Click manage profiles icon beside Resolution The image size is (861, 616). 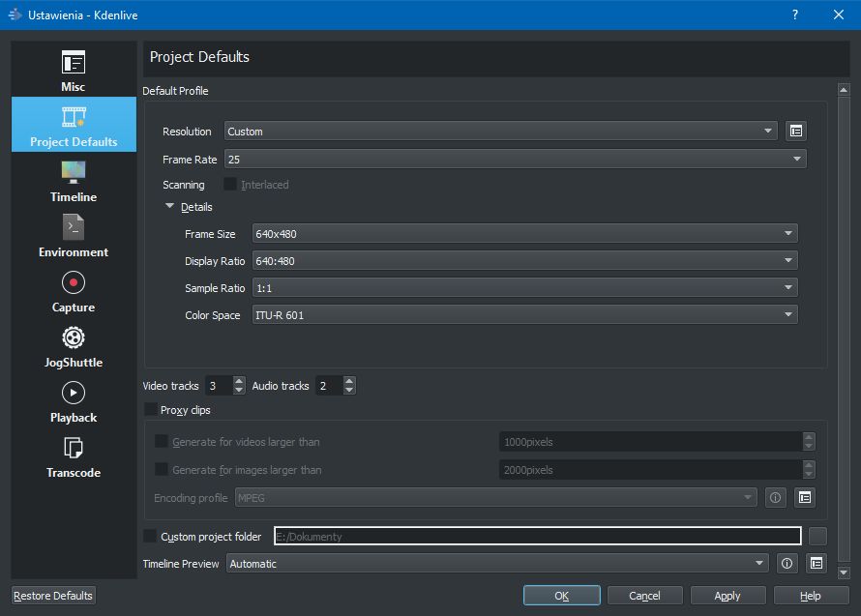click(795, 131)
